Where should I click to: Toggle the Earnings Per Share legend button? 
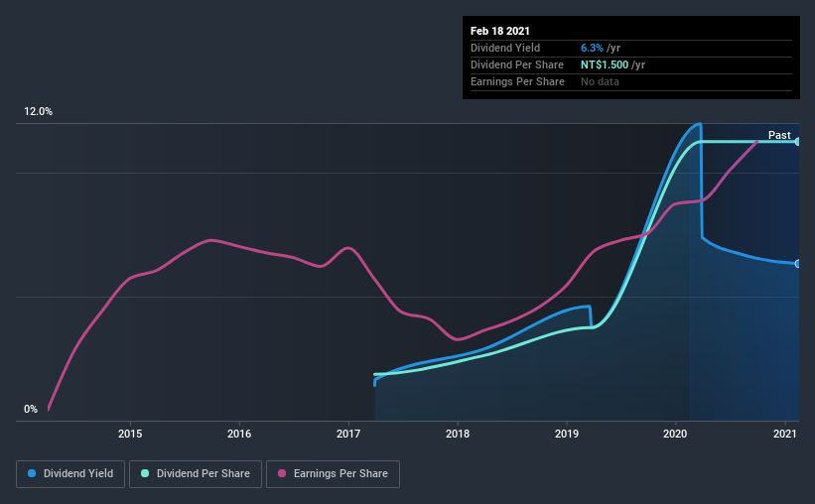pos(333,474)
